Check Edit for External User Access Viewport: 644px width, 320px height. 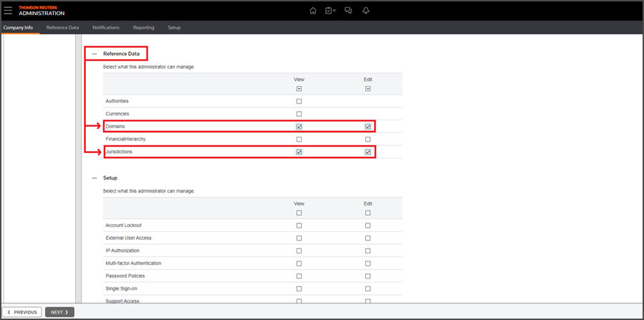point(368,238)
